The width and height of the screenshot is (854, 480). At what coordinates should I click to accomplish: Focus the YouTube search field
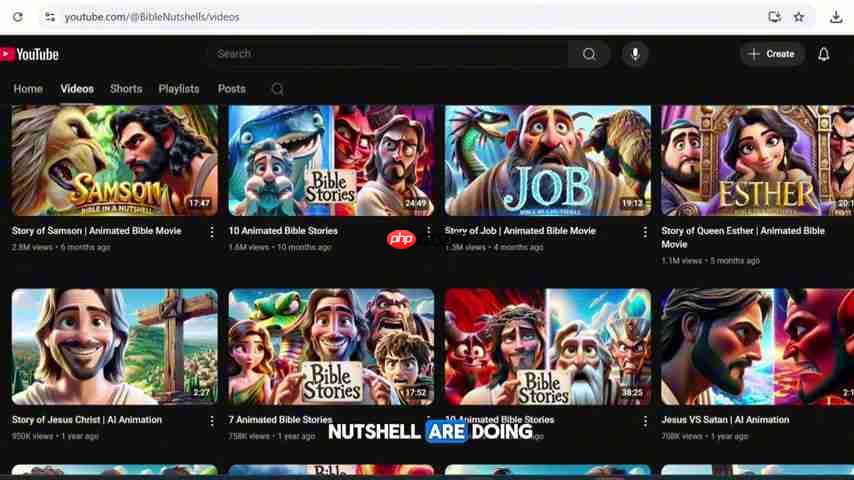tap(387, 54)
